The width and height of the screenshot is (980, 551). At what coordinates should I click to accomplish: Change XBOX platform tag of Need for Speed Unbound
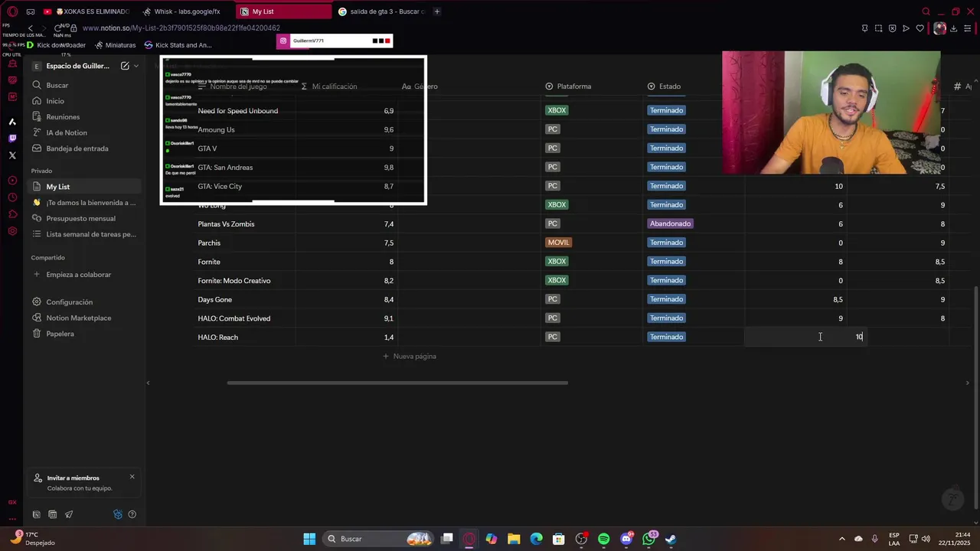click(x=557, y=110)
